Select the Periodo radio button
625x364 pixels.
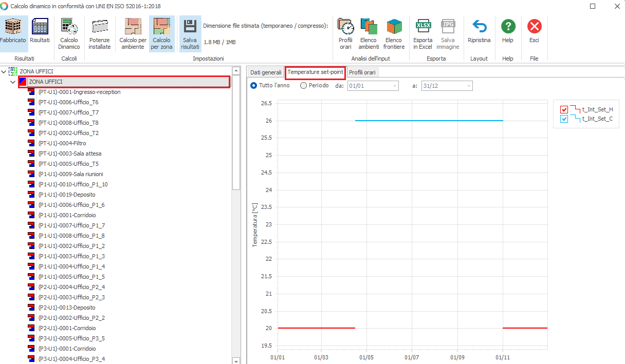pos(304,86)
